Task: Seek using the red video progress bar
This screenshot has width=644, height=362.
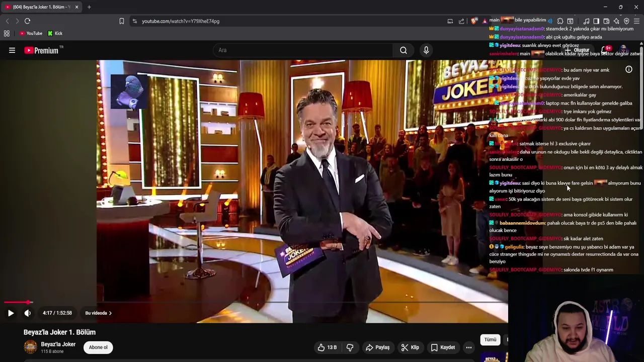Action: point(18,302)
